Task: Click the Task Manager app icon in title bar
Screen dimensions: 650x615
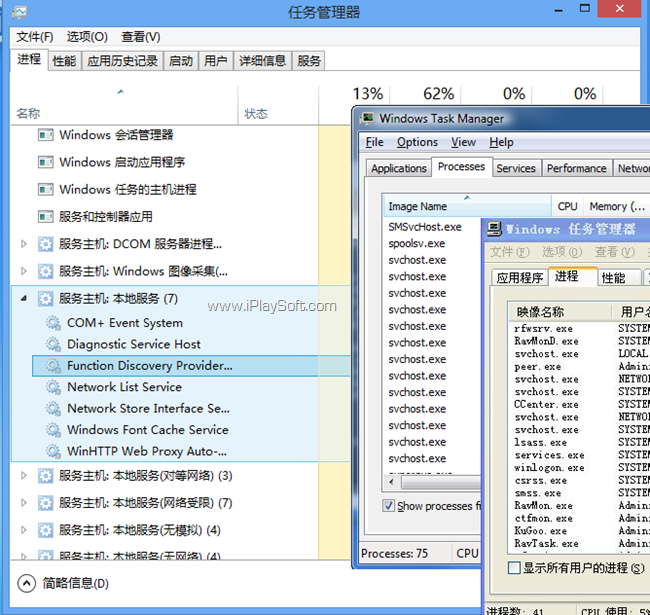Action: click(x=19, y=12)
